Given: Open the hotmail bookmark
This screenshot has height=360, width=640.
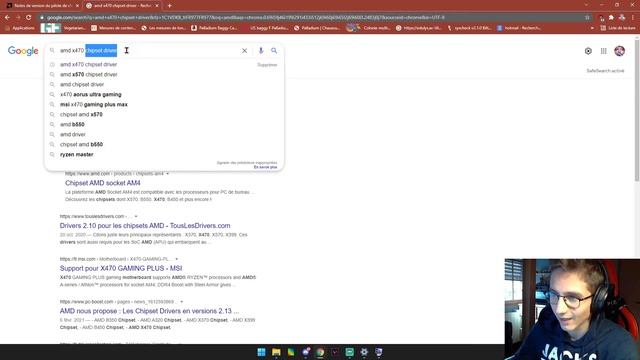Looking at the screenshot, I should point(519,28).
